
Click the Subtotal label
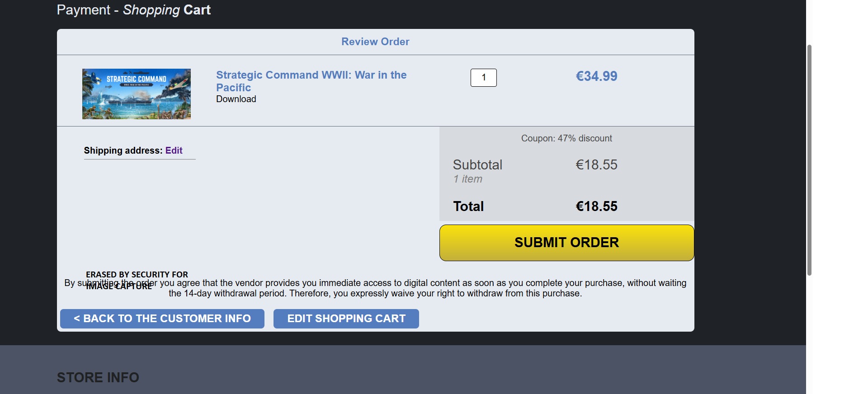click(x=477, y=164)
